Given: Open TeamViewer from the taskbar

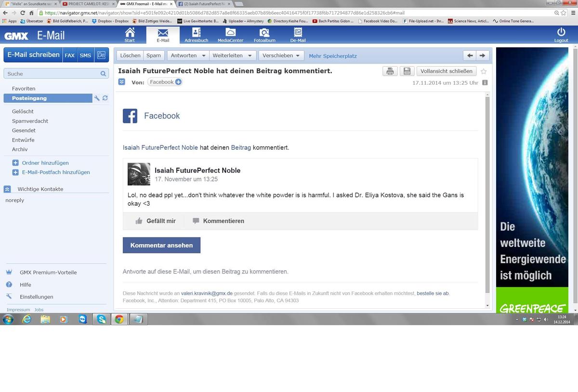Looking at the screenshot, I should click(x=83, y=319).
